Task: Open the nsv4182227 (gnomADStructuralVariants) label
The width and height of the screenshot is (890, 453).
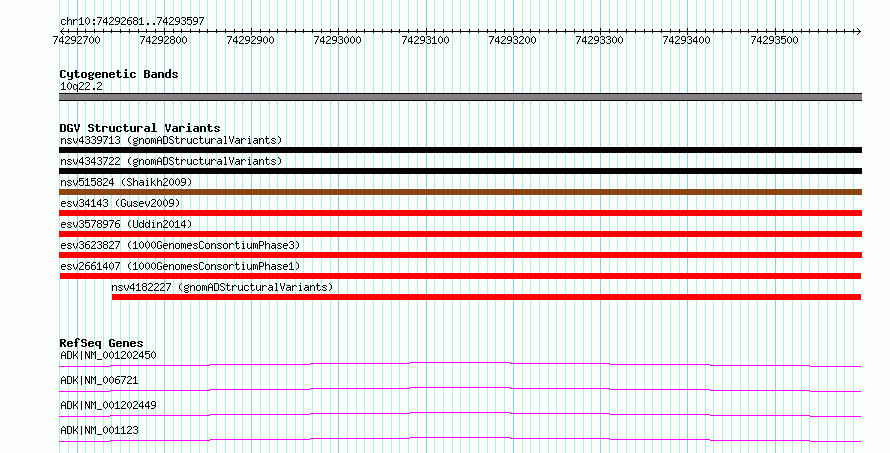Action: point(222,287)
